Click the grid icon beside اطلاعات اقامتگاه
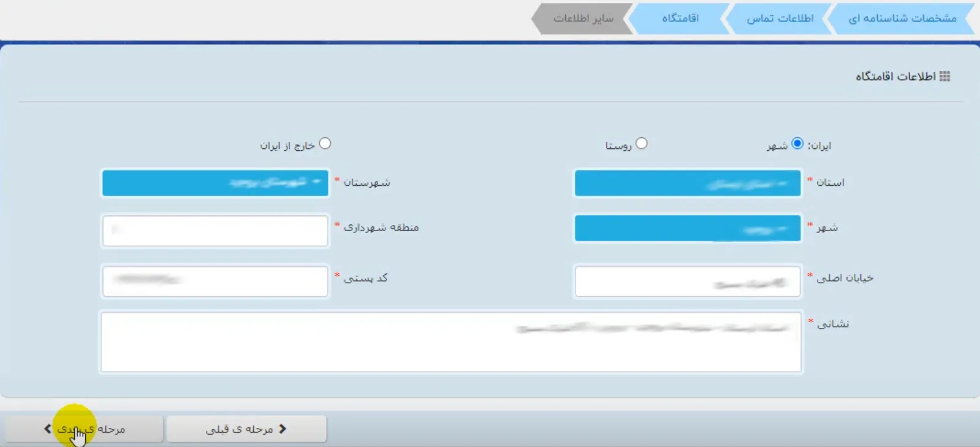Image resolution: width=980 pixels, height=447 pixels. click(x=944, y=77)
